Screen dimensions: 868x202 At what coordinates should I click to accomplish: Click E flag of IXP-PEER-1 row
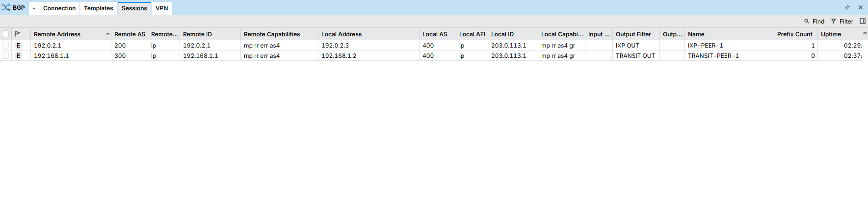(x=19, y=45)
